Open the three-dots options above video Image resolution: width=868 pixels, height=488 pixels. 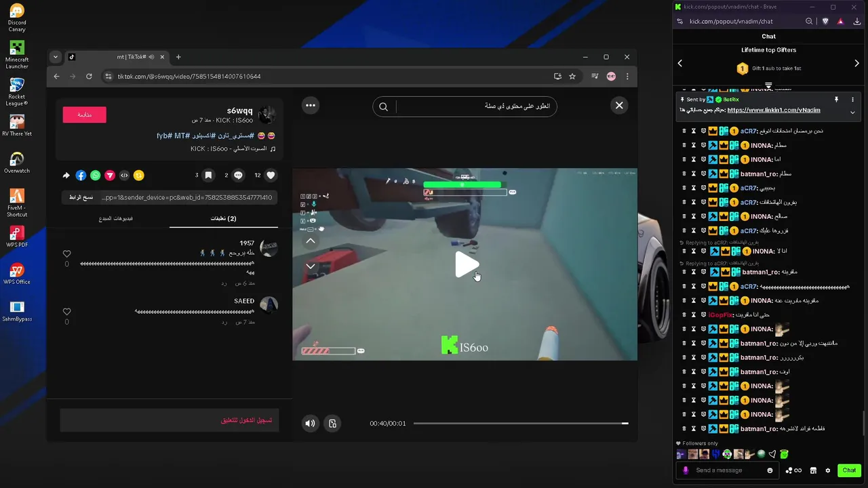point(311,105)
